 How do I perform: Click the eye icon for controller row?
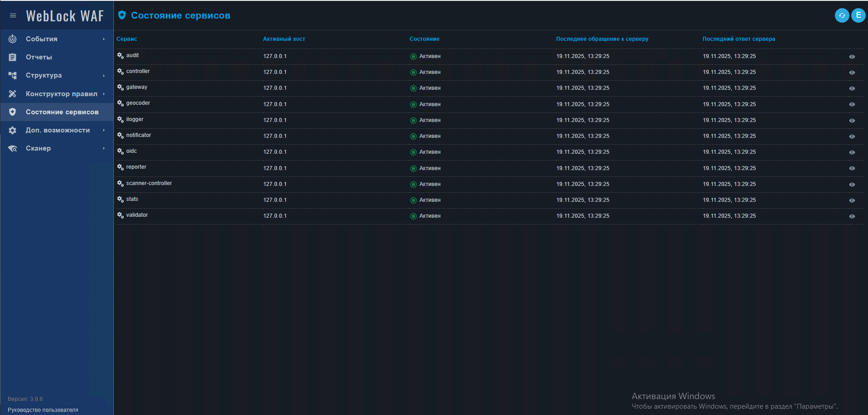(852, 73)
